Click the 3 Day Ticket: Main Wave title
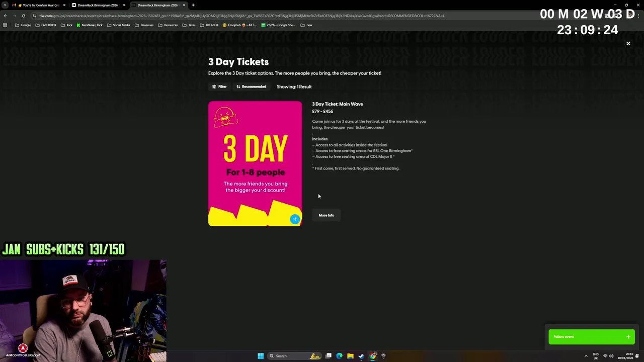644x362 pixels. (337, 104)
